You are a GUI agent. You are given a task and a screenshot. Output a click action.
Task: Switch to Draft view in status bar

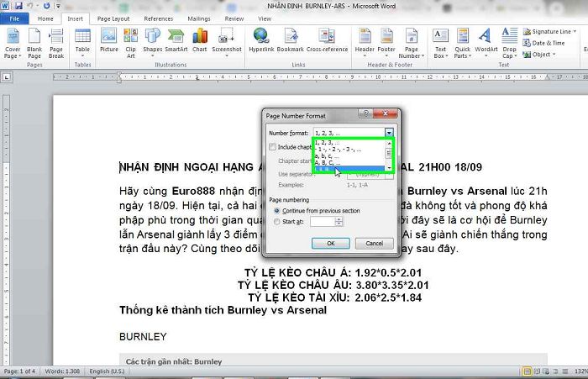coord(565,371)
